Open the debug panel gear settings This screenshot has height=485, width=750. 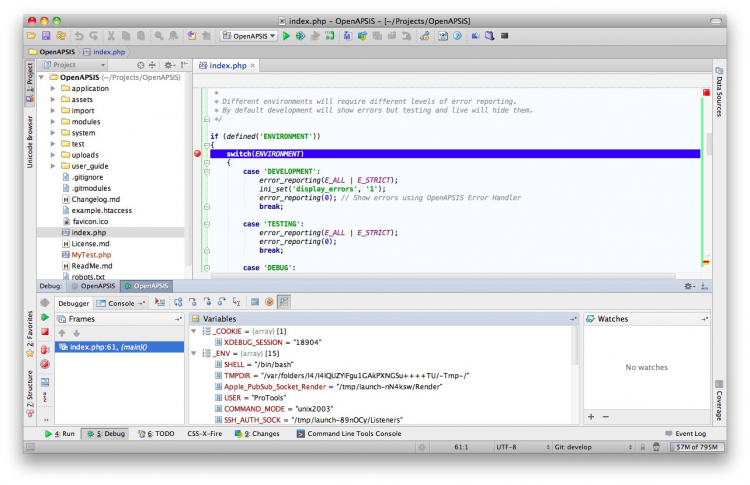pos(689,286)
